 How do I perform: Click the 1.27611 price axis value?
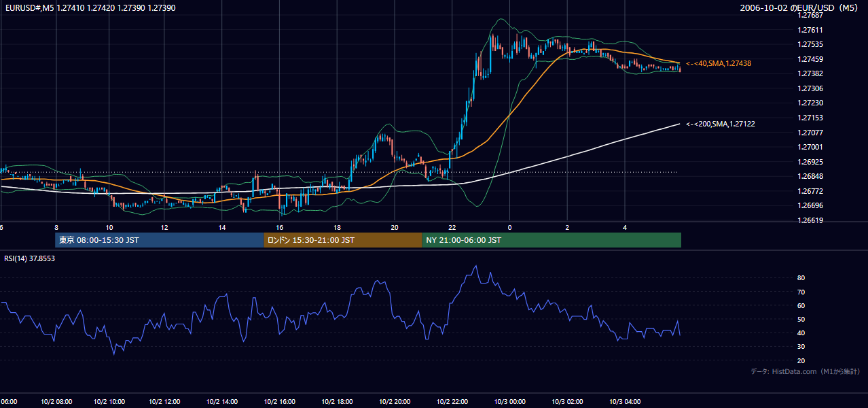(810, 30)
